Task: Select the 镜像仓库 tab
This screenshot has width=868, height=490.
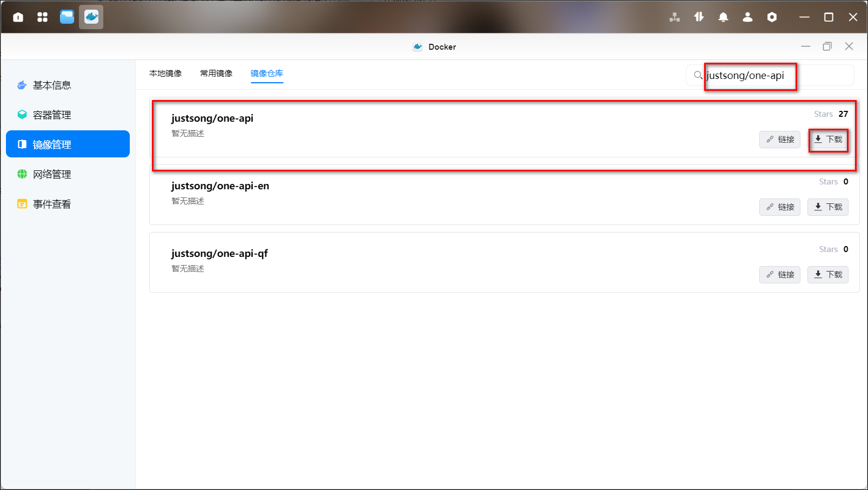Action: coord(267,74)
